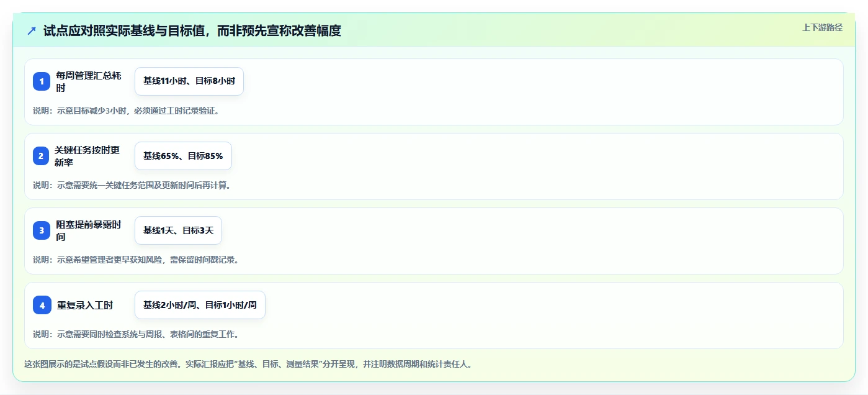Click number badge 4 for 重复录入工时
The image size is (868, 395).
(x=42, y=305)
